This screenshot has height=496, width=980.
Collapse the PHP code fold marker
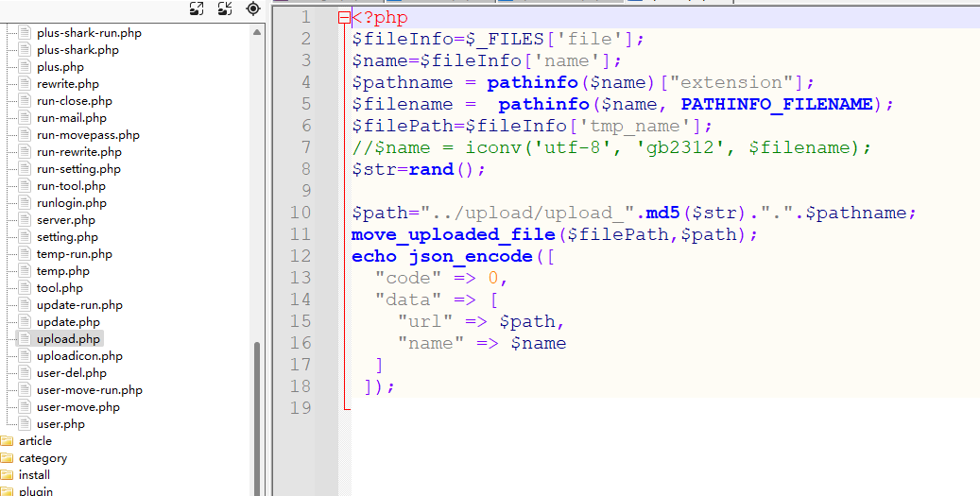(x=344, y=18)
